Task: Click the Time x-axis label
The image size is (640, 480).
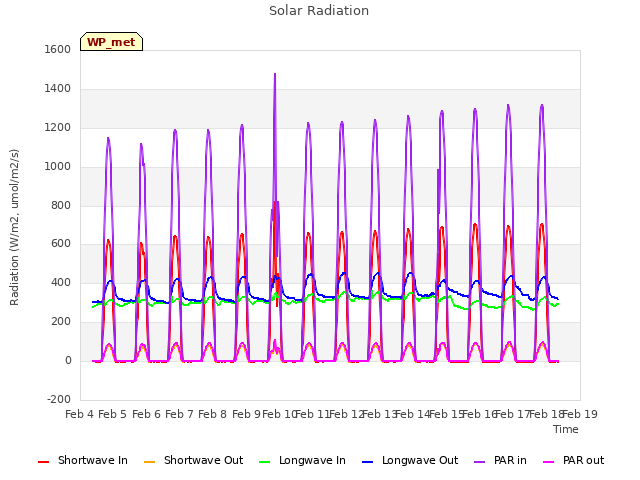Action: [566, 429]
